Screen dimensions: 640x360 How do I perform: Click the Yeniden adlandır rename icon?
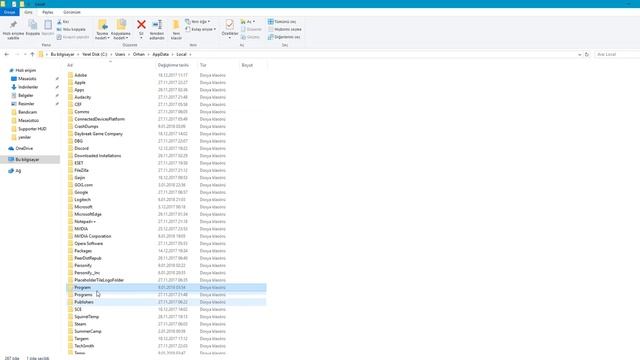pyautogui.click(x=157, y=24)
